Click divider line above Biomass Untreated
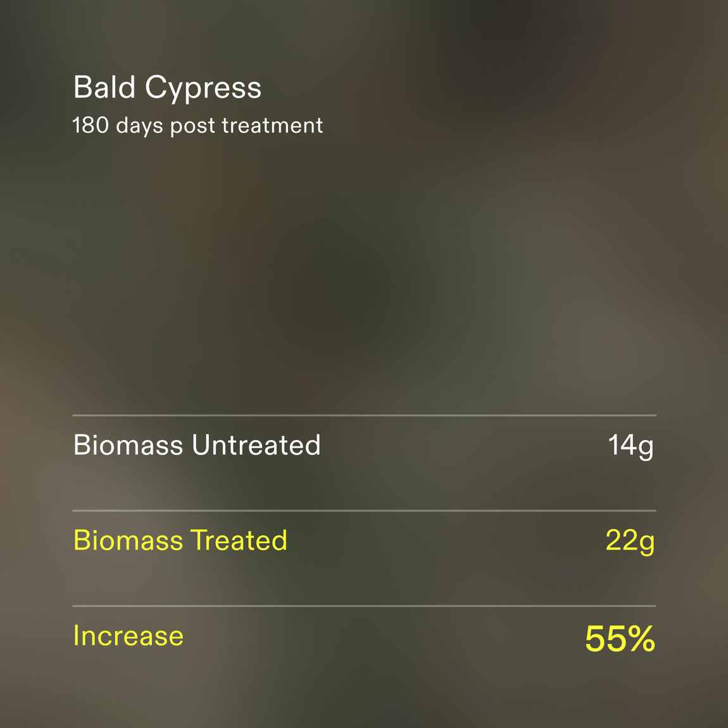 point(364,415)
